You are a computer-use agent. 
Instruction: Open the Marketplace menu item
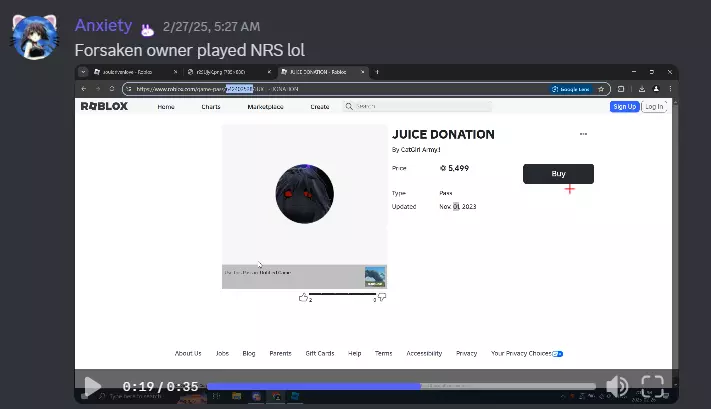(265, 107)
